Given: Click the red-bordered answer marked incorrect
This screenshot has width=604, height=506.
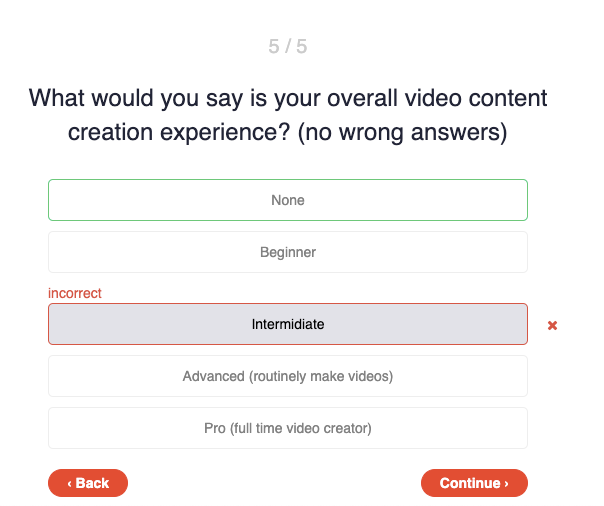Looking at the screenshot, I should pyautogui.click(x=288, y=324).
